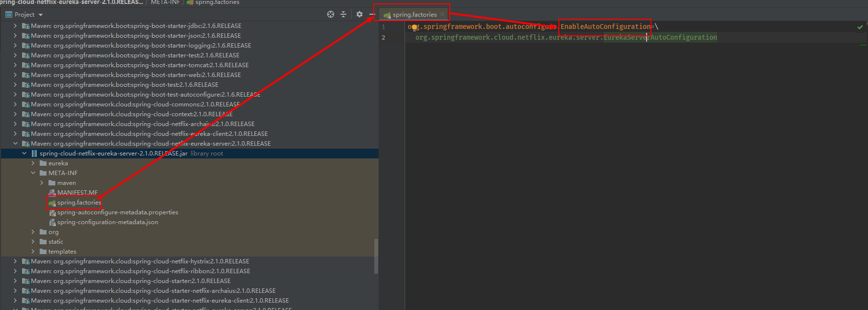This screenshot has width=868, height=310.
Task: Click the jar archive icon of eureka-server
Action: 34,154
